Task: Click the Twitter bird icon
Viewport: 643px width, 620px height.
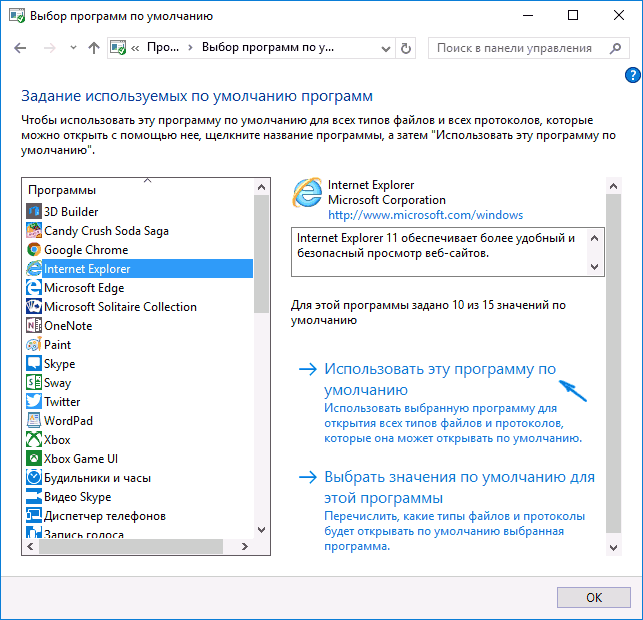Action: (x=34, y=401)
